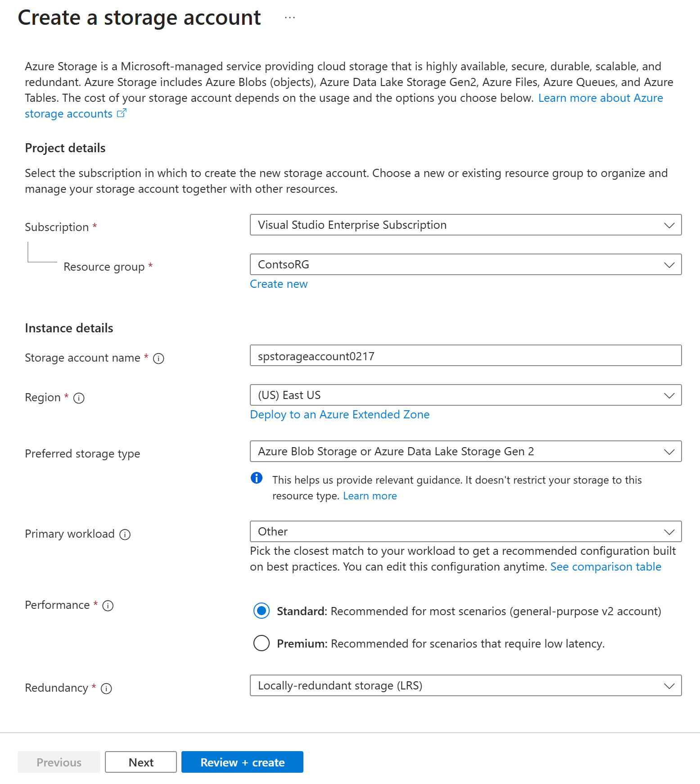The width and height of the screenshot is (700, 784).
Task: Expand the Preferred storage type dropdown
Action: tap(465, 452)
